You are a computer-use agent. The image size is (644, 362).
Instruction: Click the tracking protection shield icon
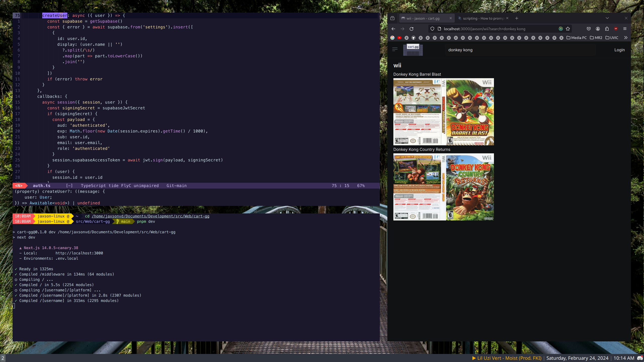pyautogui.click(x=432, y=29)
